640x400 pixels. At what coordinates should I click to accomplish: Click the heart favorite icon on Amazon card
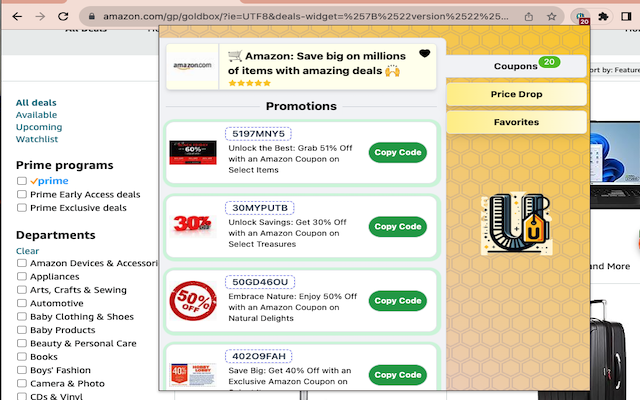pyautogui.click(x=424, y=53)
